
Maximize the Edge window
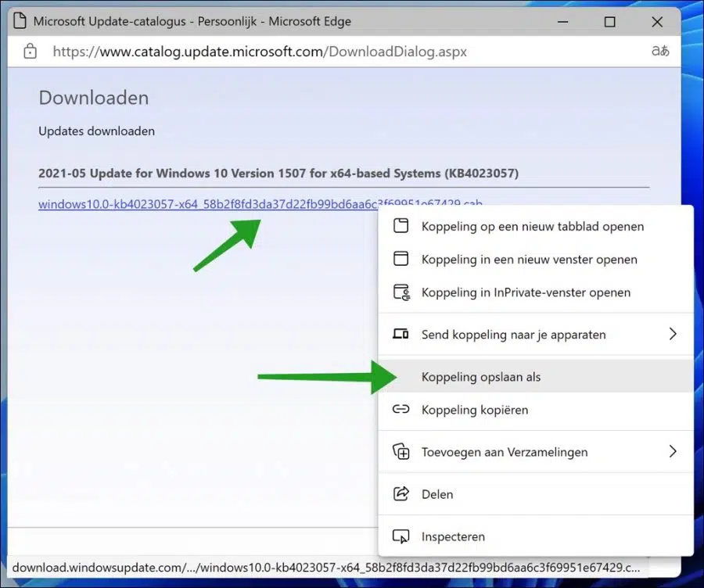[609, 22]
